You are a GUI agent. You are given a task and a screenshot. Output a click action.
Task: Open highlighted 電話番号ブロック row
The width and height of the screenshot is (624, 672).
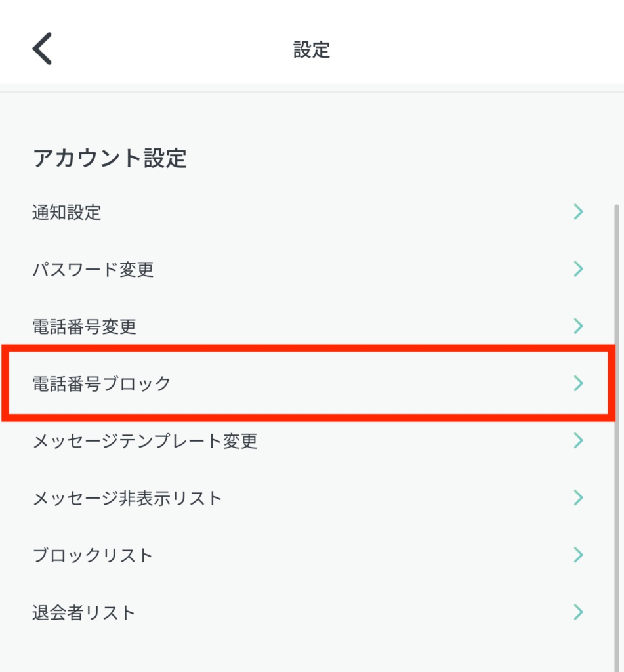click(x=102, y=383)
